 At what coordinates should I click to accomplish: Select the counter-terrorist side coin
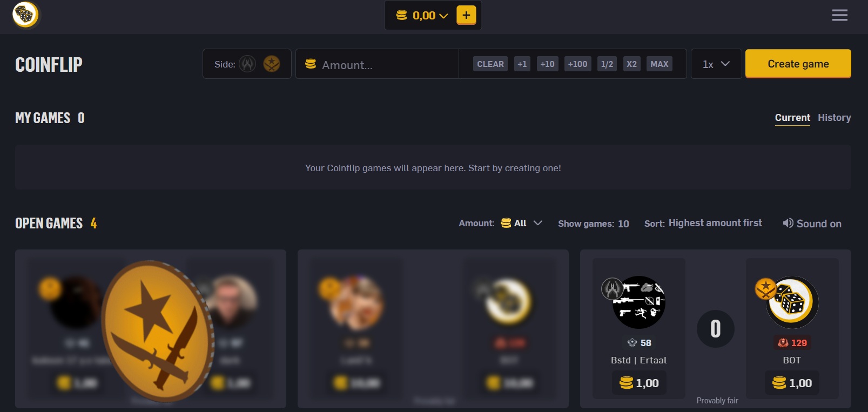(x=247, y=64)
